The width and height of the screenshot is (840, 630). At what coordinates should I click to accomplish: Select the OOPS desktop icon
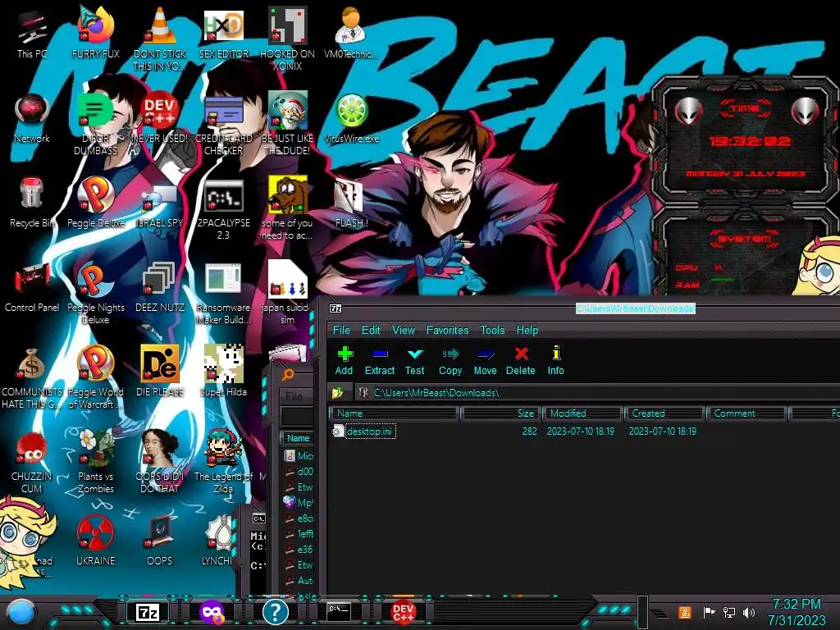pyautogui.click(x=160, y=541)
